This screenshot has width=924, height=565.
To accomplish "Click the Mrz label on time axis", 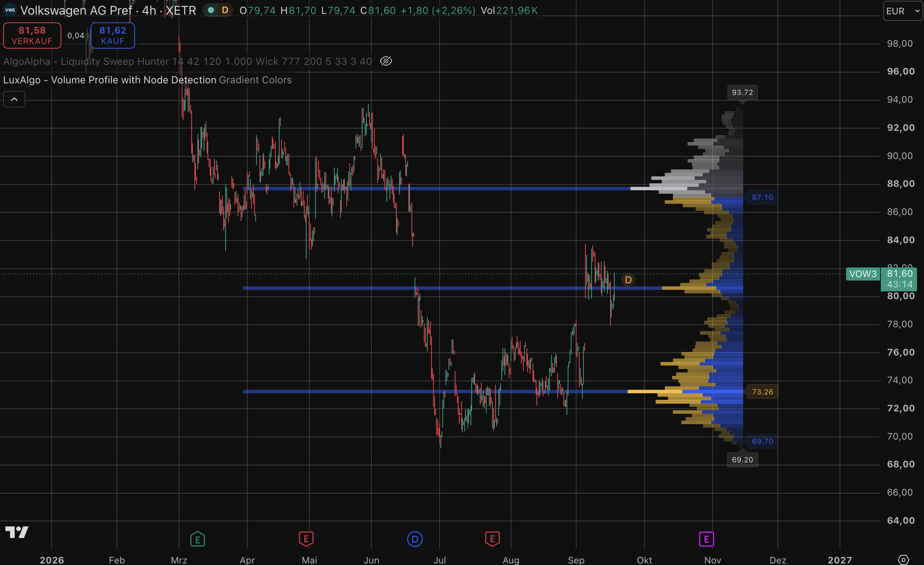I will (x=179, y=560).
